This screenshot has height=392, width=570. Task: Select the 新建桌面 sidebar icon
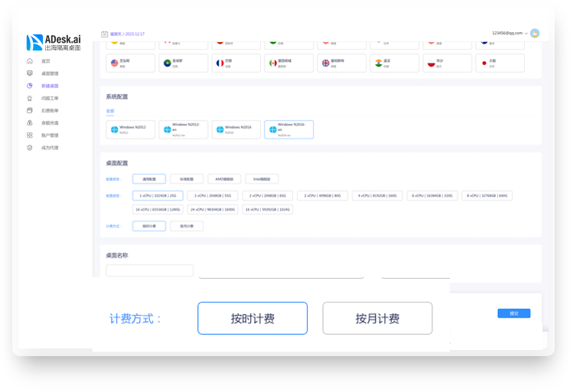(30, 86)
